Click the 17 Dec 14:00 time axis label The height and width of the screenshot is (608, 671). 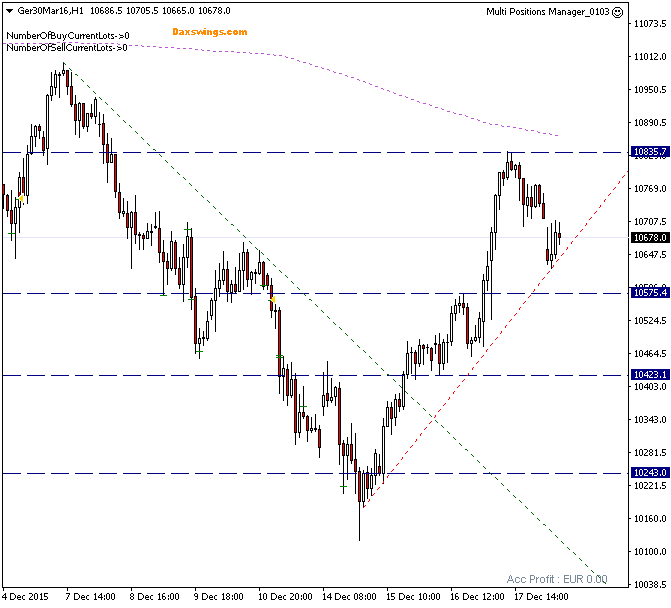click(541, 596)
